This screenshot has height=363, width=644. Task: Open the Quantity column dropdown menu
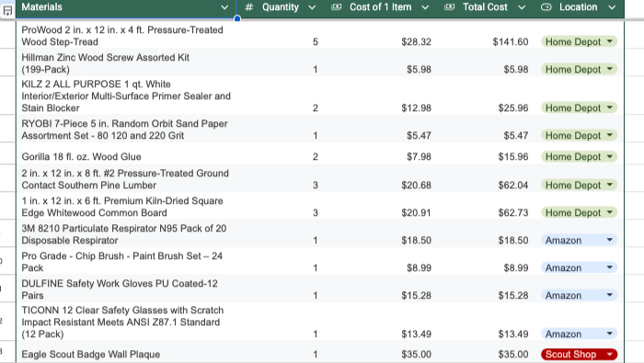point(312,7)
